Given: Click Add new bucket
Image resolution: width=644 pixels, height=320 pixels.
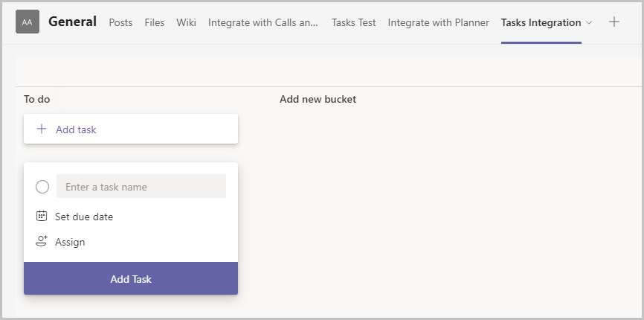Looking at the screenshot, I should [318, 99].
